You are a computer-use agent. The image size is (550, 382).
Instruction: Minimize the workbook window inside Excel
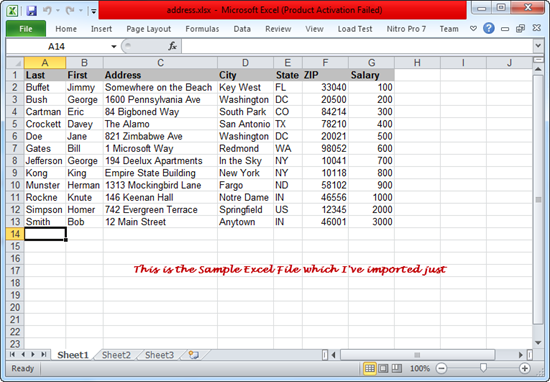(x=505, y=29)
